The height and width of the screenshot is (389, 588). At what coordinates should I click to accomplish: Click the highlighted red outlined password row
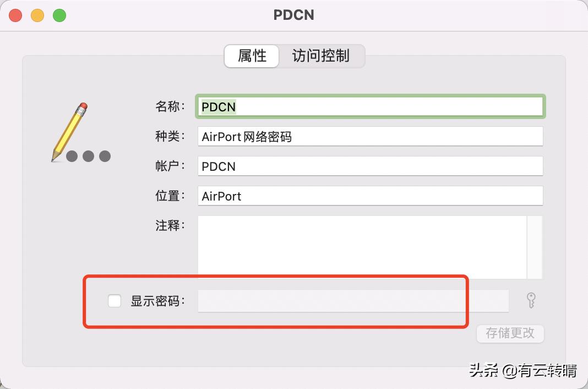coord(275,301)
